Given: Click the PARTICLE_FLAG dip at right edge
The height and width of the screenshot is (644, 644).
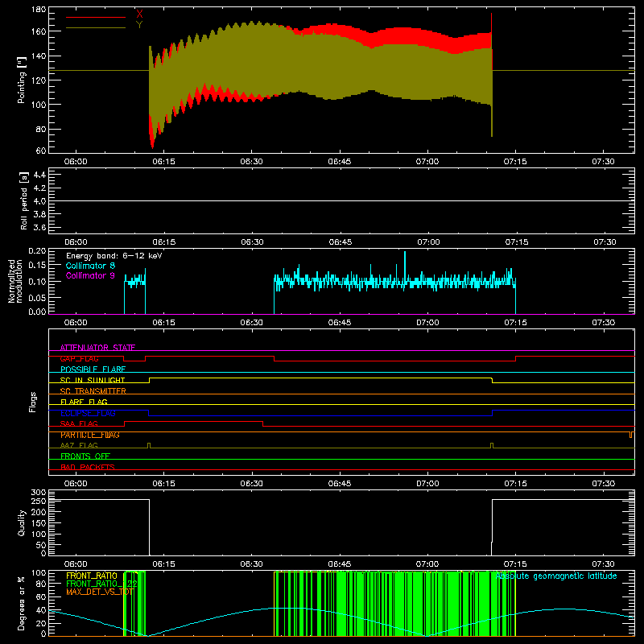Looking at the screenshot, I should pos(631,435).
